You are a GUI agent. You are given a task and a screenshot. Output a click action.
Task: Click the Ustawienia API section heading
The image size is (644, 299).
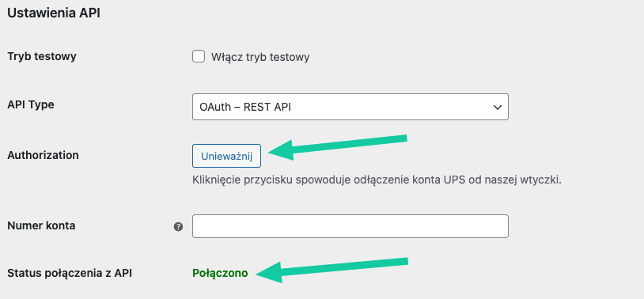(x=54, y=13)
